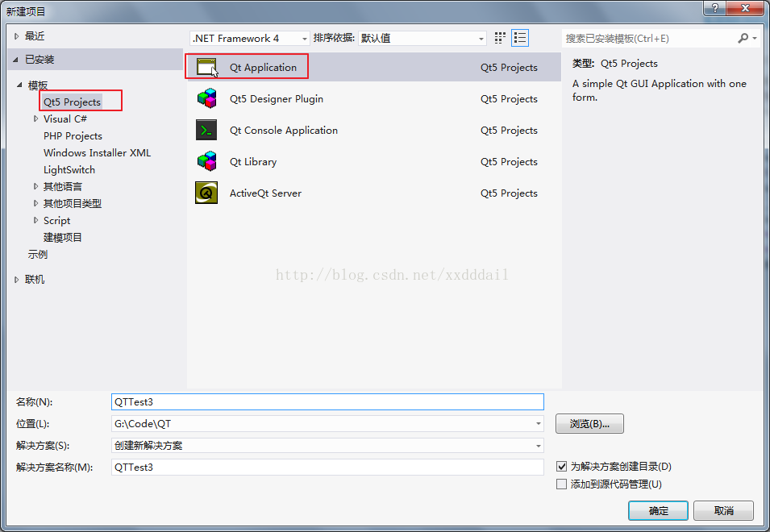
Task: Select the ActiveQt Server icon
Action: pyautogui.click(x=206, y=193)
